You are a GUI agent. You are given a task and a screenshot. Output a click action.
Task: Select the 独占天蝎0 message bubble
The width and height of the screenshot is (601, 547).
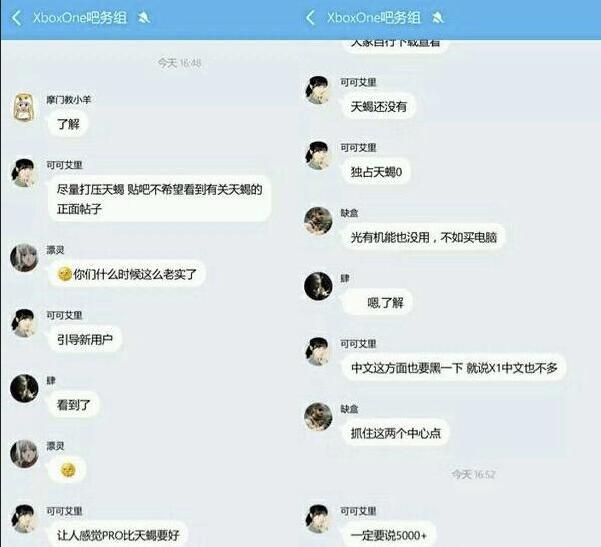tap(376, 172)
